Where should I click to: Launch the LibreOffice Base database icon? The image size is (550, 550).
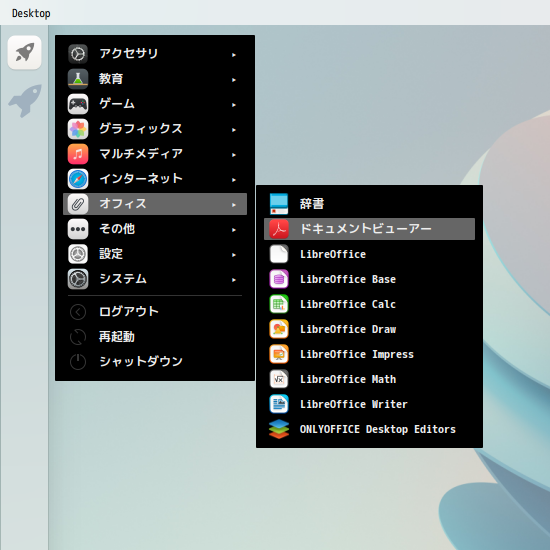pos(279,279)
